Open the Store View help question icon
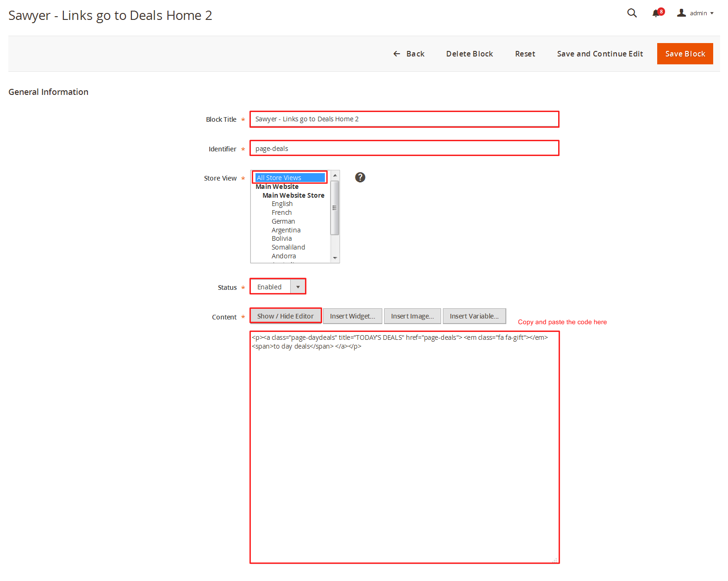728x581 pixels. pos(360,177)
